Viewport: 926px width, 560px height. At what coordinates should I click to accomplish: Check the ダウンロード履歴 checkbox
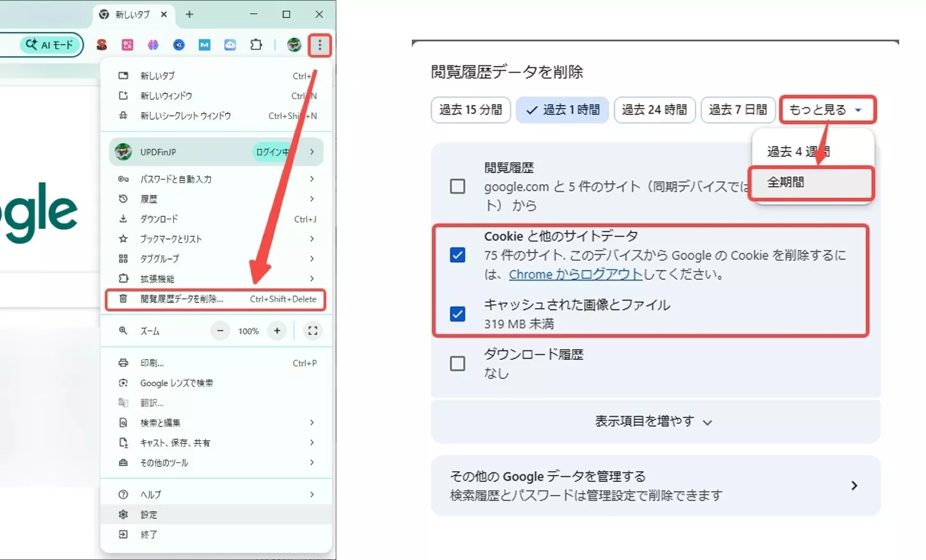[x=458, y=364]
